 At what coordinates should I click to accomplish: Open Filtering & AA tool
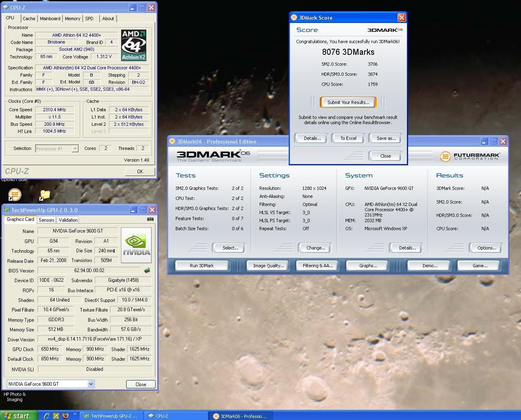point(318,266)
